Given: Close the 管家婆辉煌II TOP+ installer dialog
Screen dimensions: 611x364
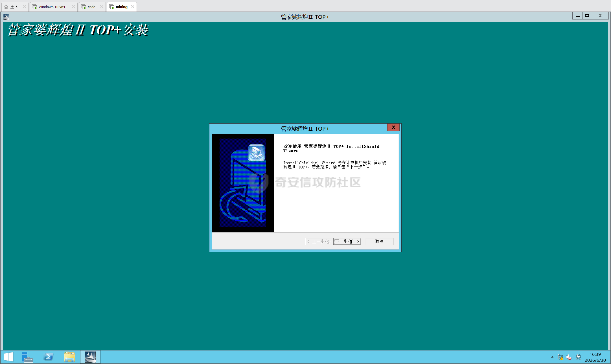Looking at the screenshot, I should [393, 127].
